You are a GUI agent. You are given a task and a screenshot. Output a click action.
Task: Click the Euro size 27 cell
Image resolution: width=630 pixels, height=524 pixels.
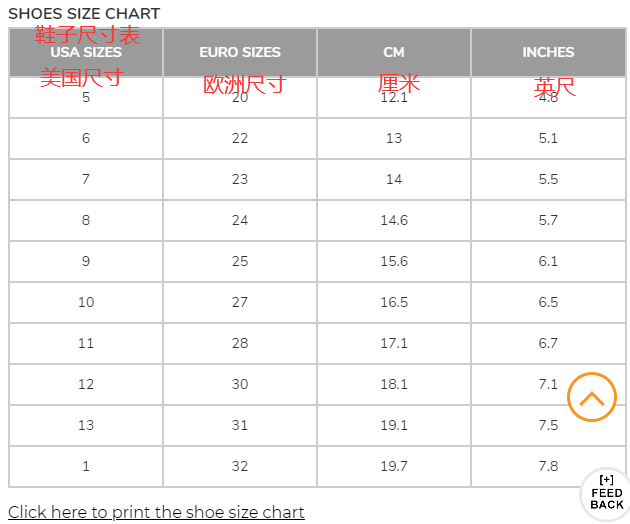[240, 302]
